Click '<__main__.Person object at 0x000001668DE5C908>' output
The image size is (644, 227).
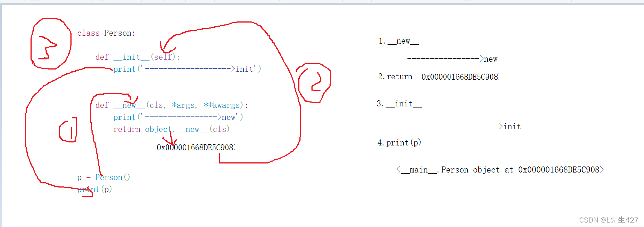500,170
